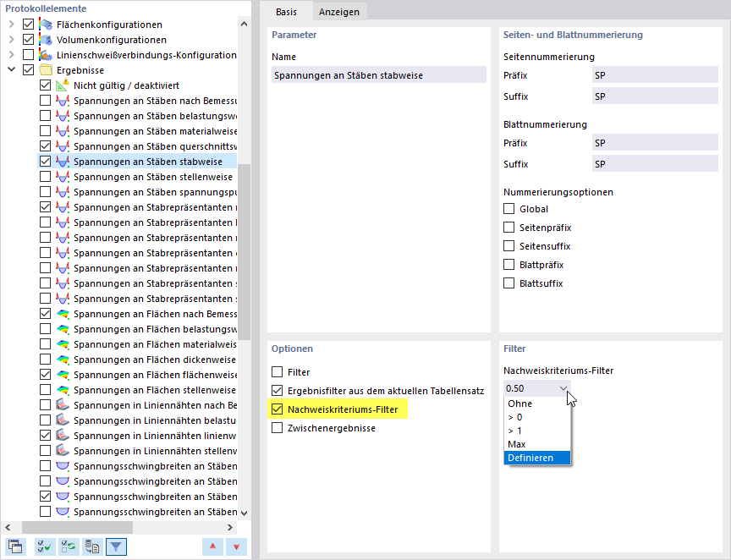The width and height of the screenshot is (731, 560).
Task: Click the horizontal scroll-right arrow
Action: pyautogui.click(x=230, y=527)
